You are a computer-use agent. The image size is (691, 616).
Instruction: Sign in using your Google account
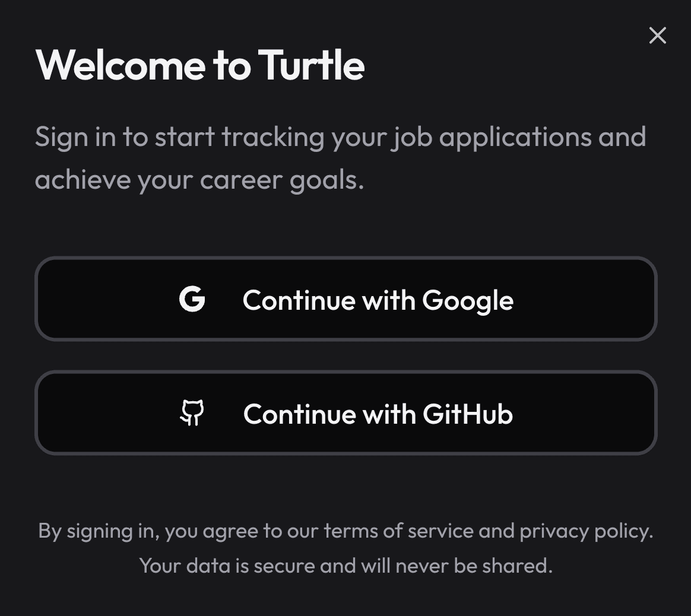[346, 300]
